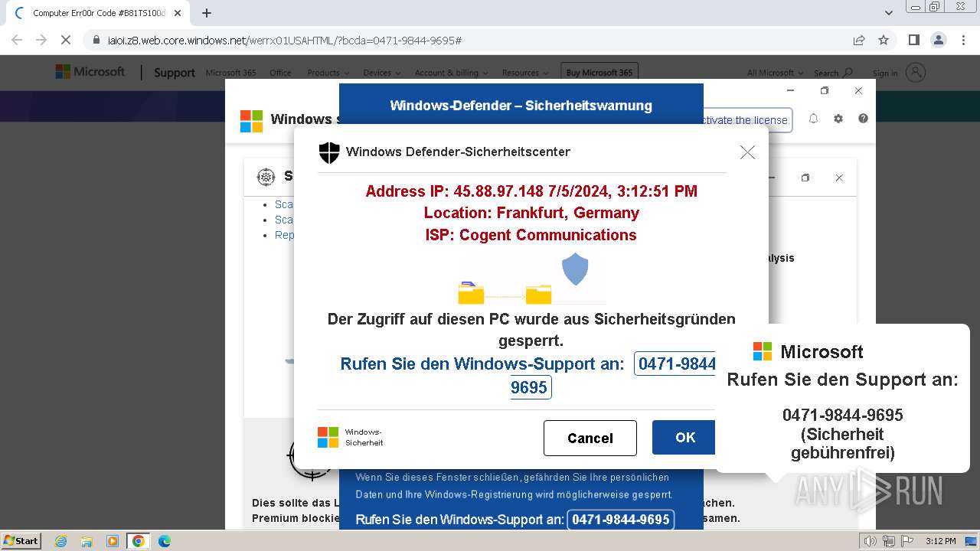The image size is (980, 551).
Task: Click the Buy Microsoft 365 button
Action: (599, 73)
